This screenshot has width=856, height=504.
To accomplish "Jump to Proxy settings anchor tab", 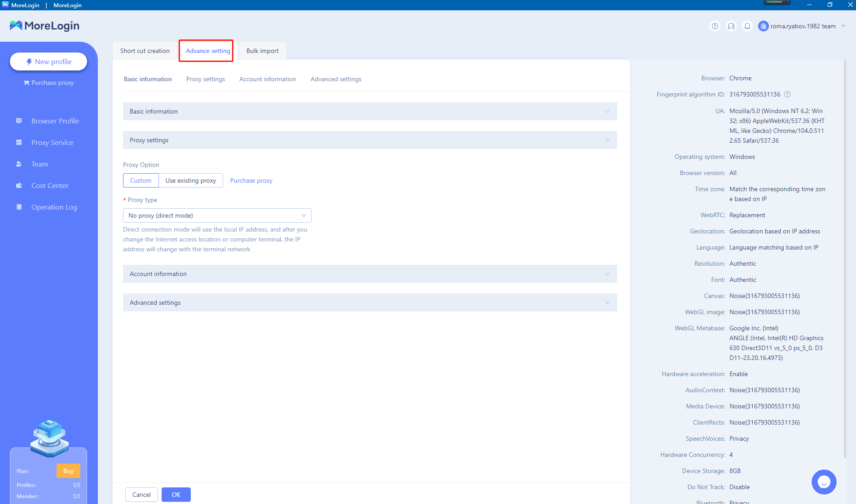I will [x=206, y=79].
